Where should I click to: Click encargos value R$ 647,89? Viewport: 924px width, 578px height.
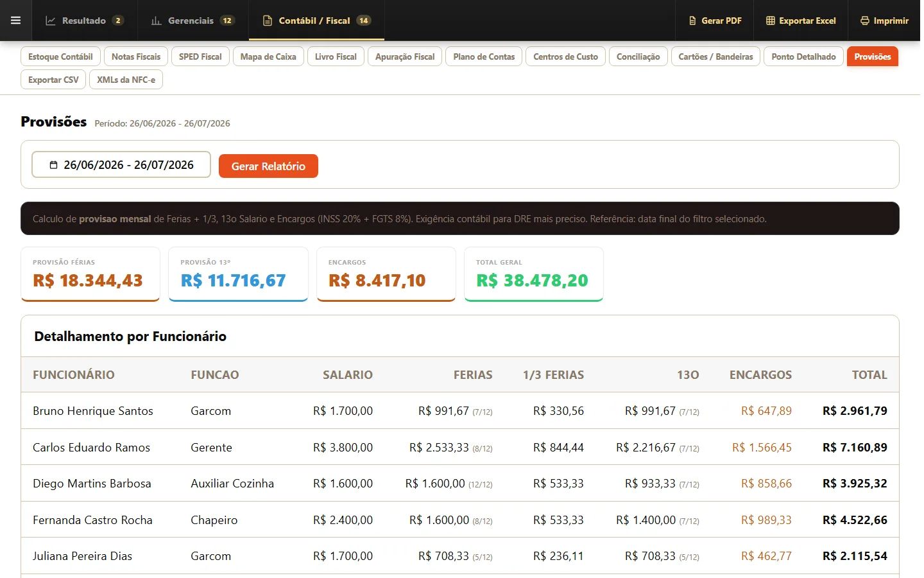[x=766, y=411]
